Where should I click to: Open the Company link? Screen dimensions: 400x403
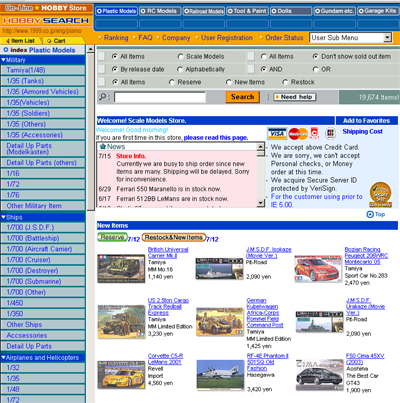(x=176, y=38)
